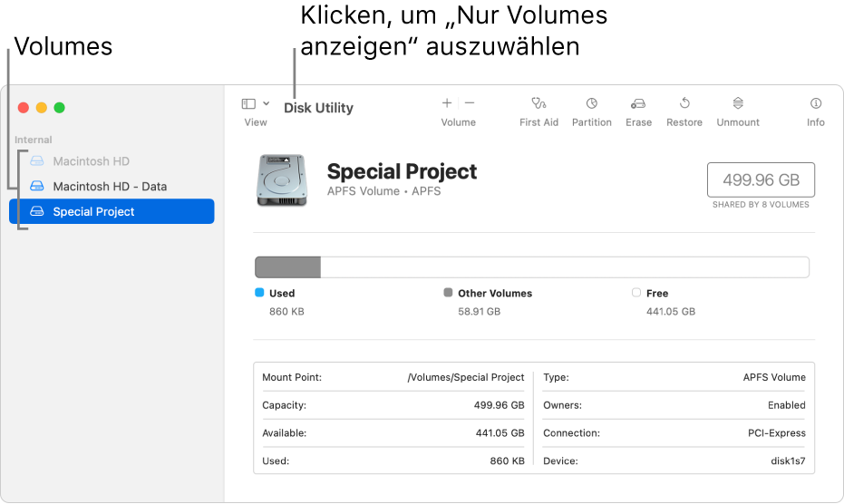Click the storage usage bar

coord(532,267)
